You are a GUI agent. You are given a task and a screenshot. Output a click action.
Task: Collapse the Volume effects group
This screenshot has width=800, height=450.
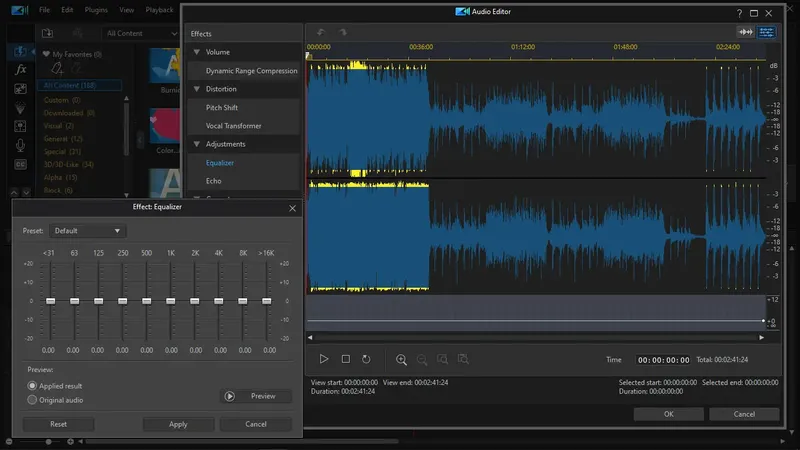click(x=197, y=52)
